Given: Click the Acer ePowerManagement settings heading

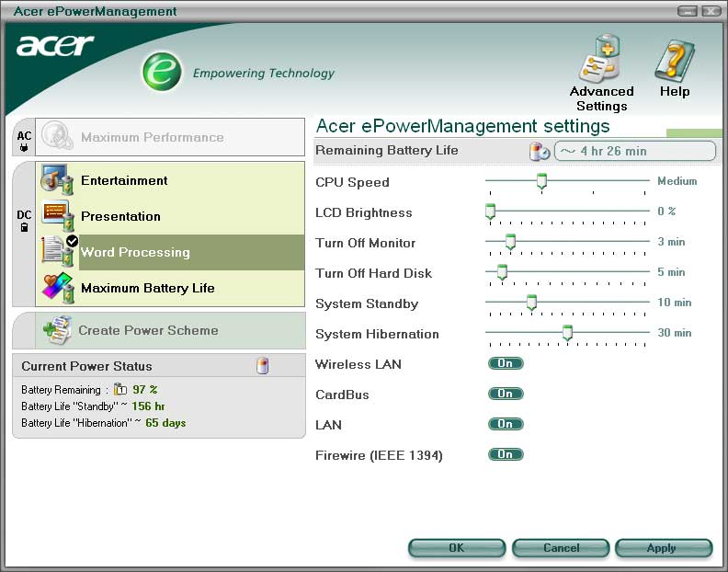Looking at the screenshot, I should tap(463, 126).
